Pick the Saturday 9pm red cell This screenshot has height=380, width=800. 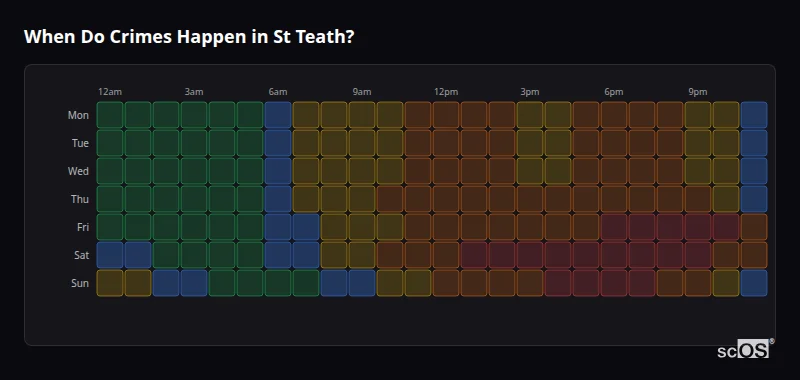[697, 255]
